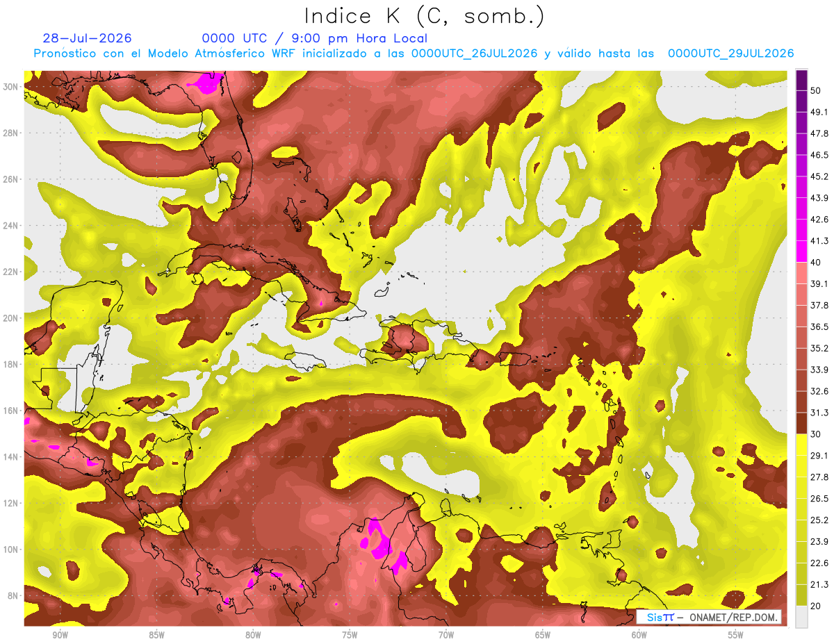Click the 14N latitude axis label
Image resolution: width=834 pixels, height=644 pixels.
coord(11,456)
